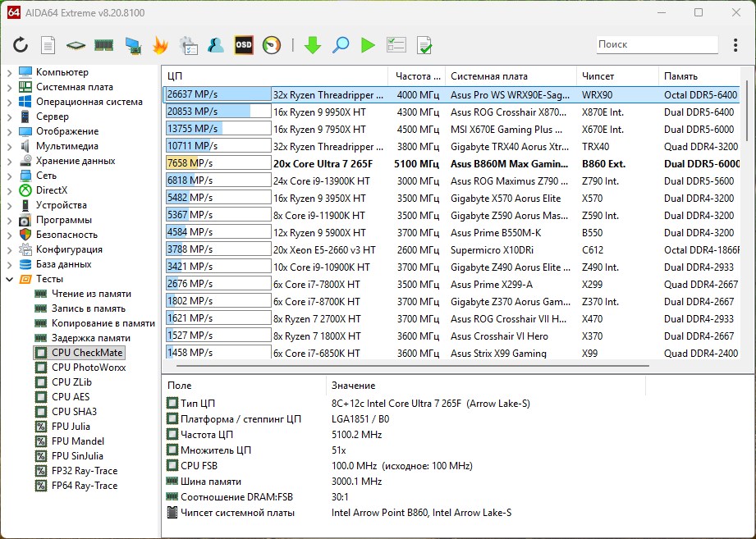Click the Чипсет column header
Viewport: 756px width, 539px height.
click(x=616, y=75)
